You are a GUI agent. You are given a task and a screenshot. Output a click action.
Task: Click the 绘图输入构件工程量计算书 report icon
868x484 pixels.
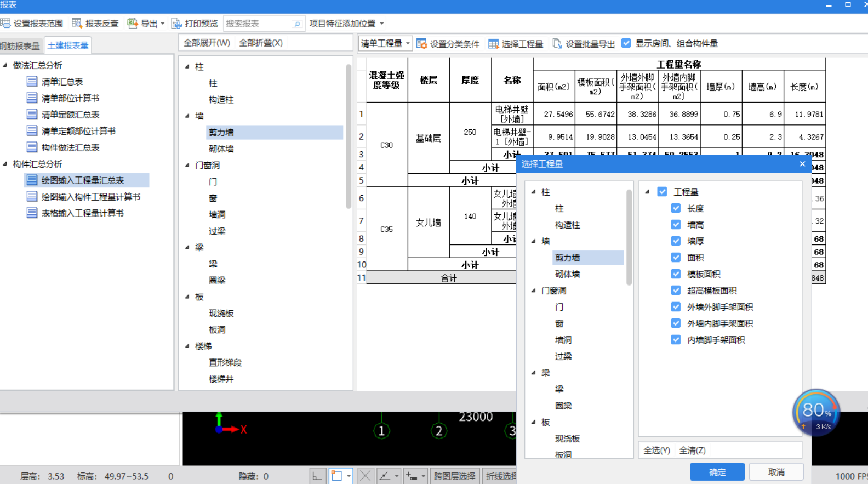(x=32, y=197)
